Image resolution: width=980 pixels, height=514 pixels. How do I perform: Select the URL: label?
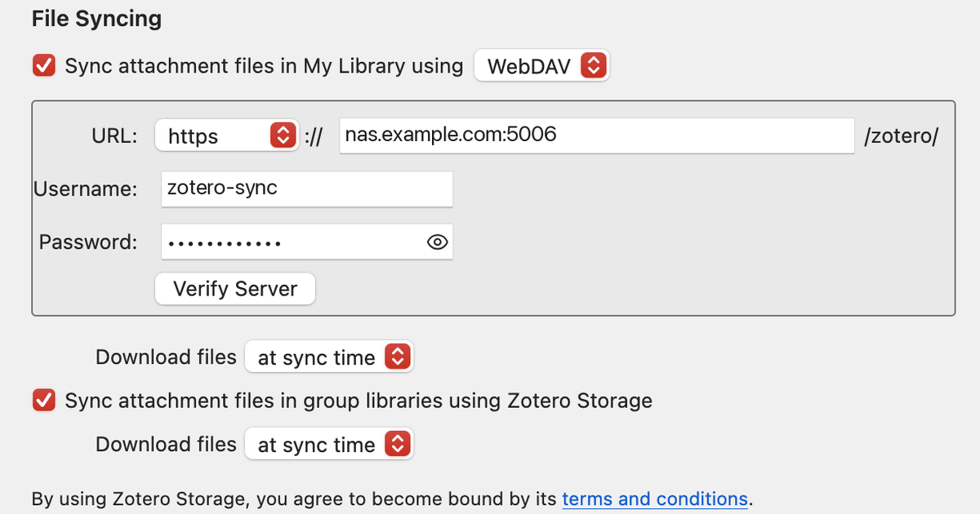(114, 136)
